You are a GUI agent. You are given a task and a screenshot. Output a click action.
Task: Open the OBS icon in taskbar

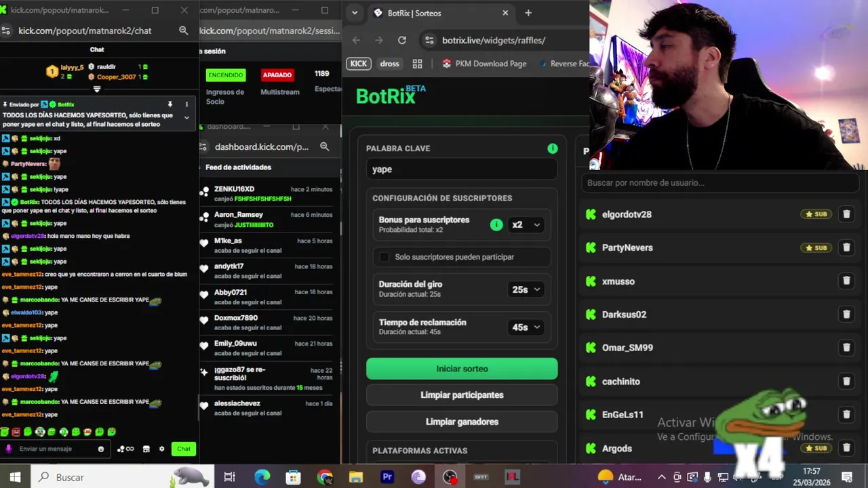[450, 477]
